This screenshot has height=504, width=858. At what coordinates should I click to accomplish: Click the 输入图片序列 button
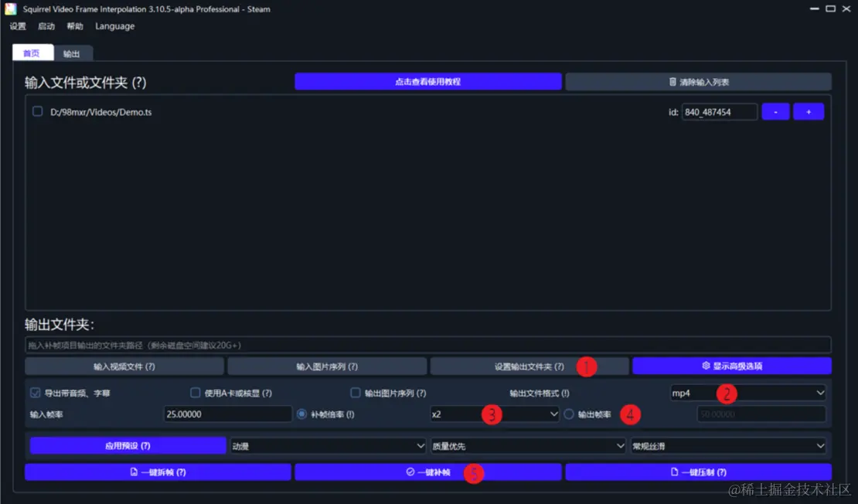pyautogui.click(x=327, y=366)
